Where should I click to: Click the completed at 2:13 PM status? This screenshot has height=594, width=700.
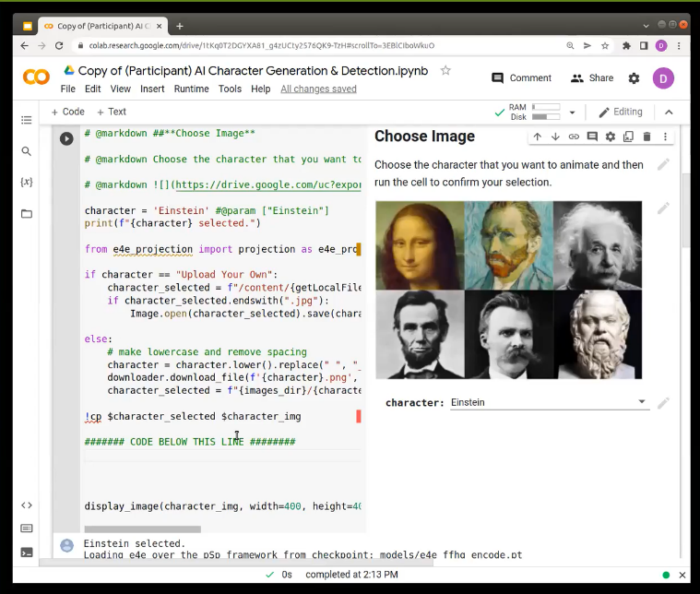click(351, 575)
